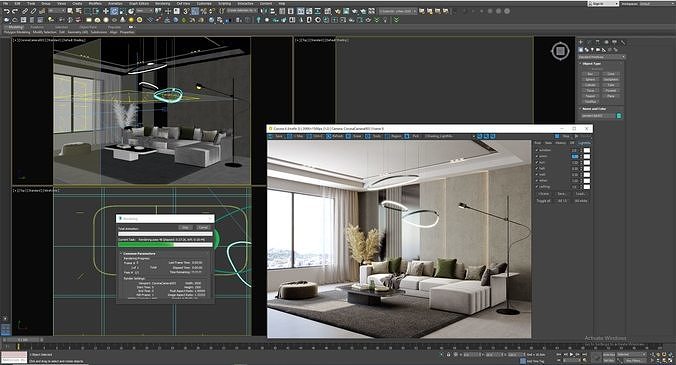Activate the Select and Move tool
This screenshot has width=676, height=365.
[x=106, y=11]
